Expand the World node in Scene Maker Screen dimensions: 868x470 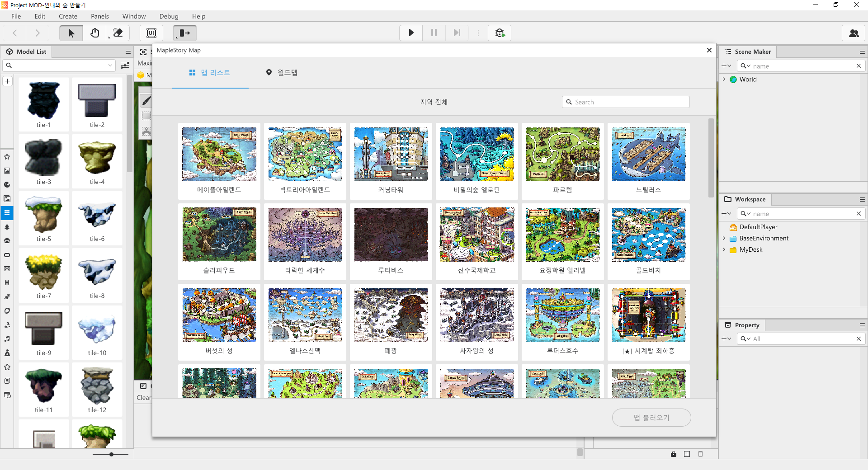[724, 79]
